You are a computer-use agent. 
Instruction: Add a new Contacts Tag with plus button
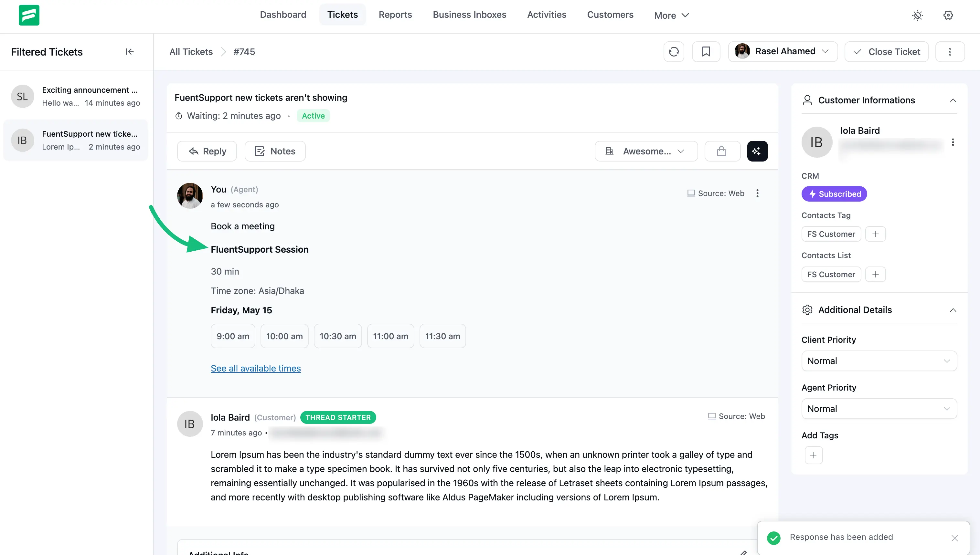[876, 234]
